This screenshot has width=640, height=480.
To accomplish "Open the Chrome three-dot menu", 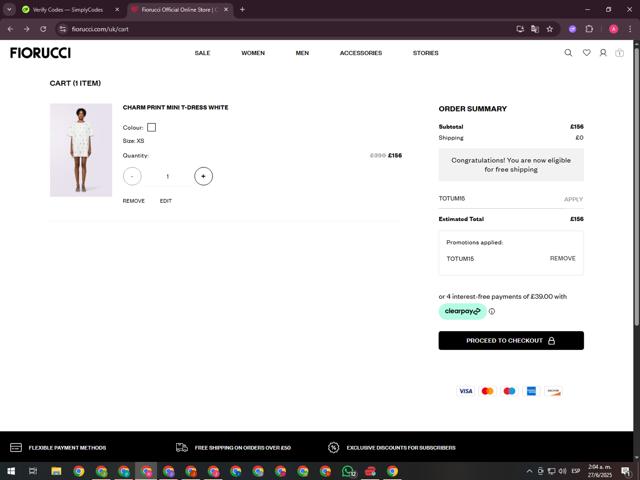I will coord(630,29).
